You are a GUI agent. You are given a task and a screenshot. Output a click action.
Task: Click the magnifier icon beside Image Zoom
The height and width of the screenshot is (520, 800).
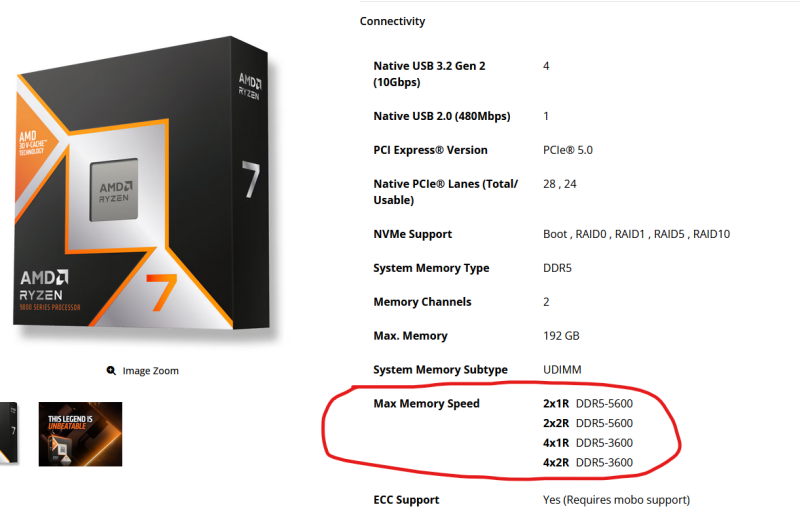(x=111, y=371)
